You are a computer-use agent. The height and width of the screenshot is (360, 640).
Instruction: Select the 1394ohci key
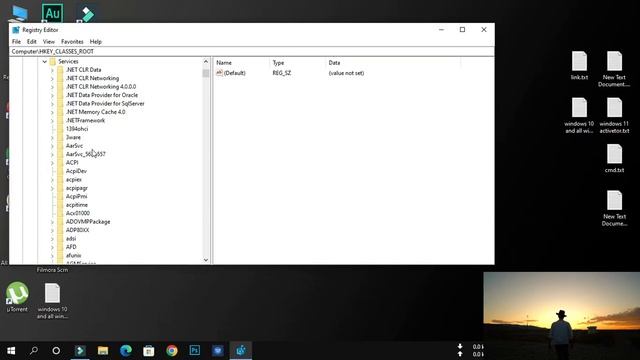pyautogui.click(x=77, y=129)
